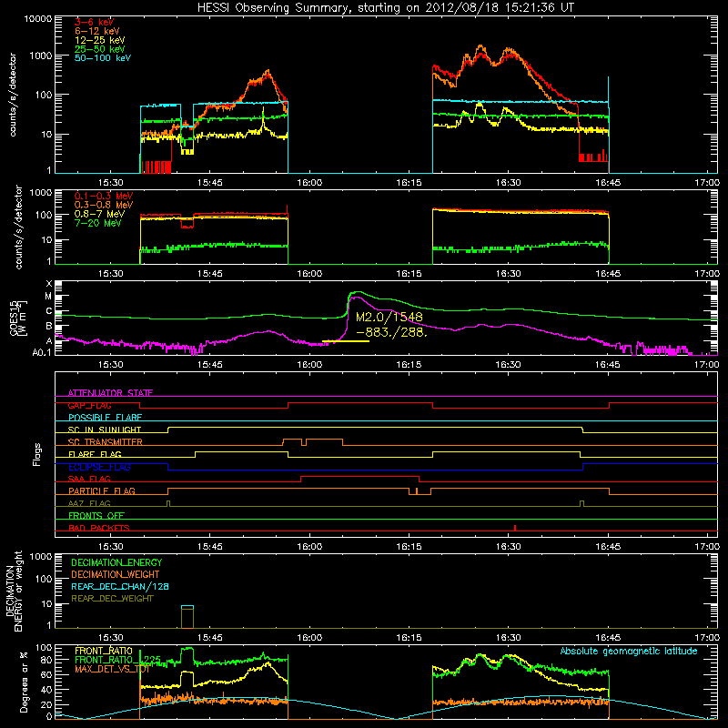The height and width of the screenshot is (728, 728).
Task: Click the SC_IN_SUNLIGHT flag label
Action: (x=105, y=430)
